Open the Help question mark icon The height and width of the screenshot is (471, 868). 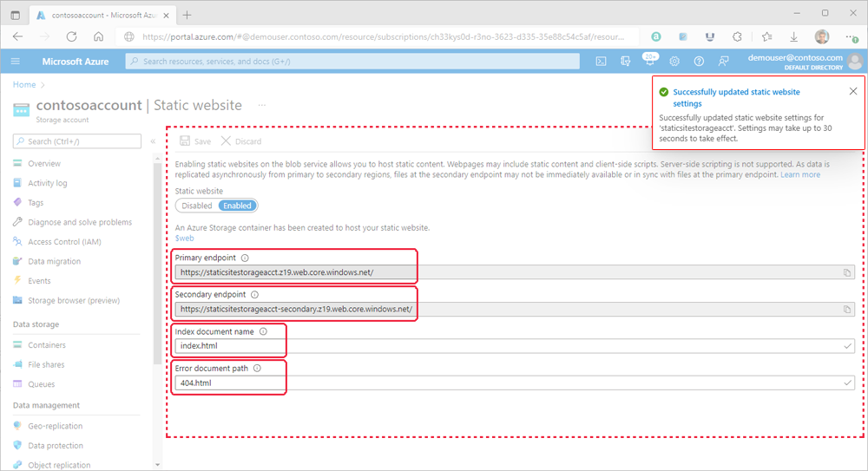(699, 62)
